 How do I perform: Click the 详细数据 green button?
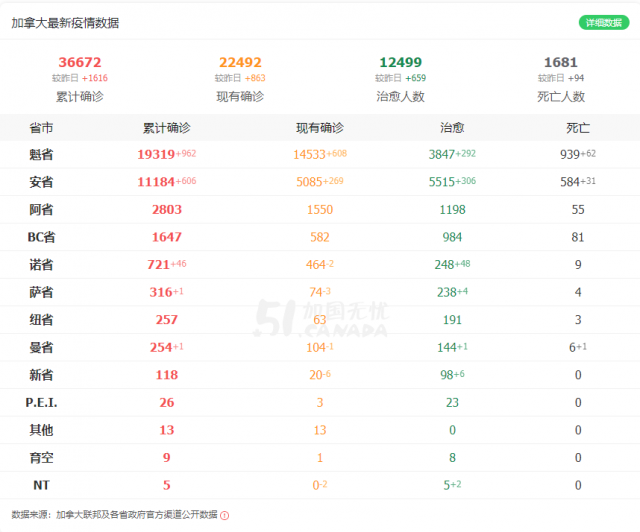click(x=604, y=22)
